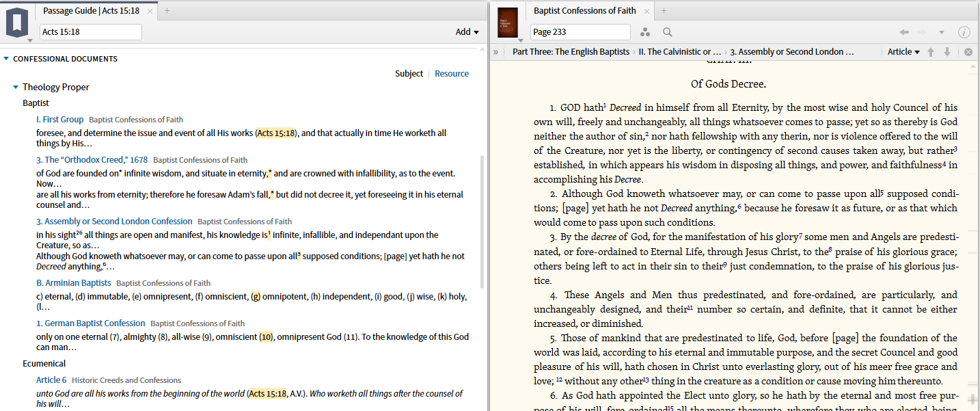Open panel menu arrow under book cover

(x=521, y=40)
